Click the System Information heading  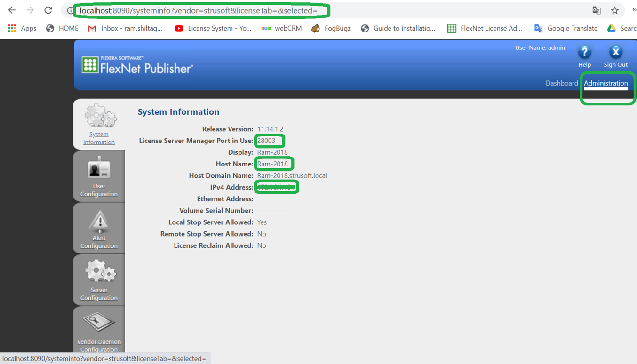[178, 112]
